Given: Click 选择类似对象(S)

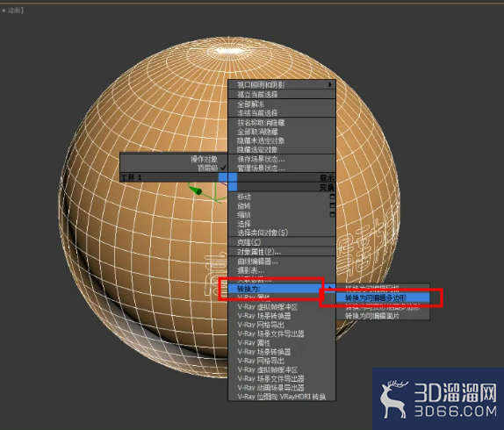Looking at the screenshot, I should (263, 233).
